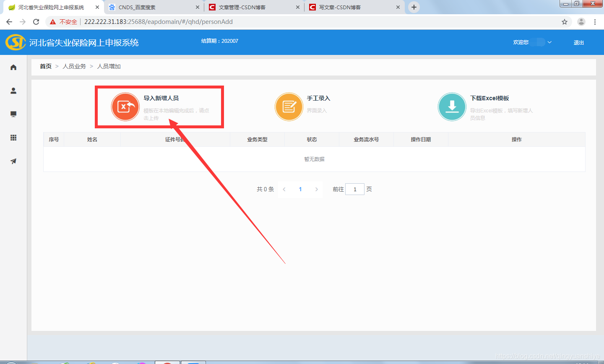
Task: Open the person icon in left sidebar
Action: point(13,91)
